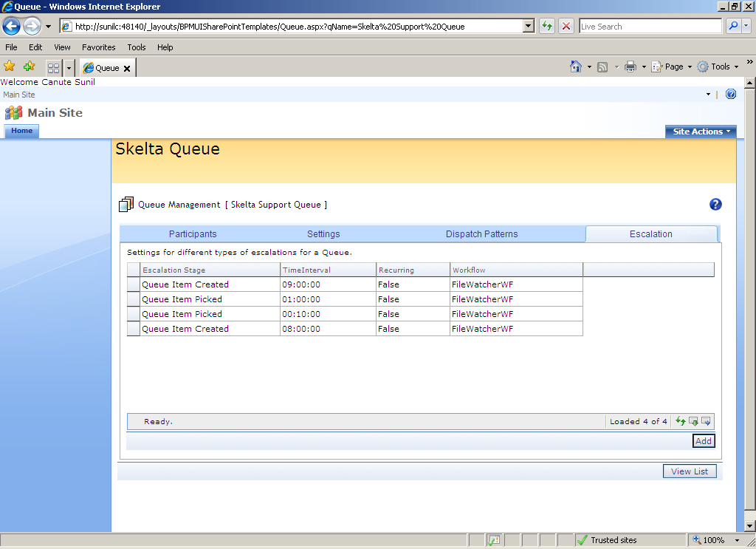Click the IE Home icon
Screen dimensions: 756x549
tap(576, 67)
